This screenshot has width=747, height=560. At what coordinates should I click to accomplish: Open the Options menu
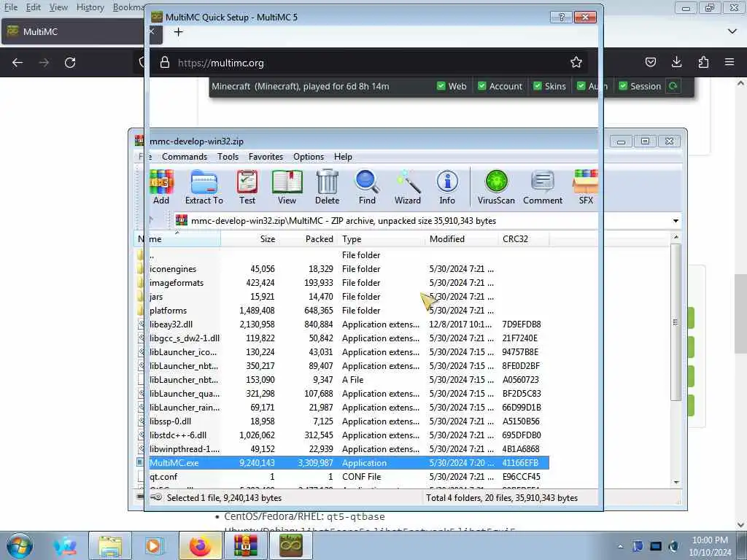(x=309, y=157)
